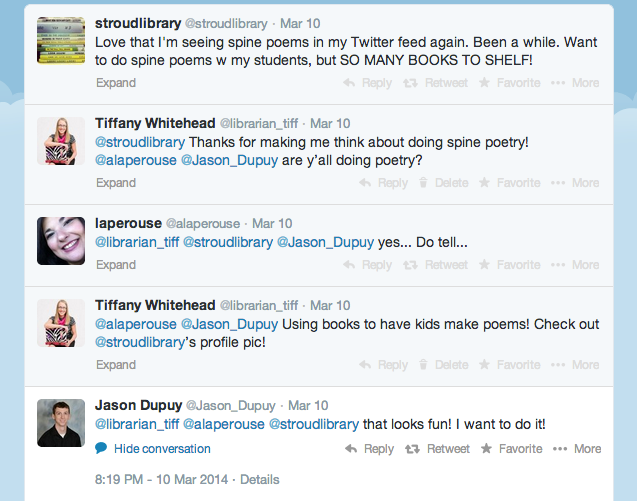
Task: Retweet stroudlibrary's spine poems tweet
Action: point(435,83)
